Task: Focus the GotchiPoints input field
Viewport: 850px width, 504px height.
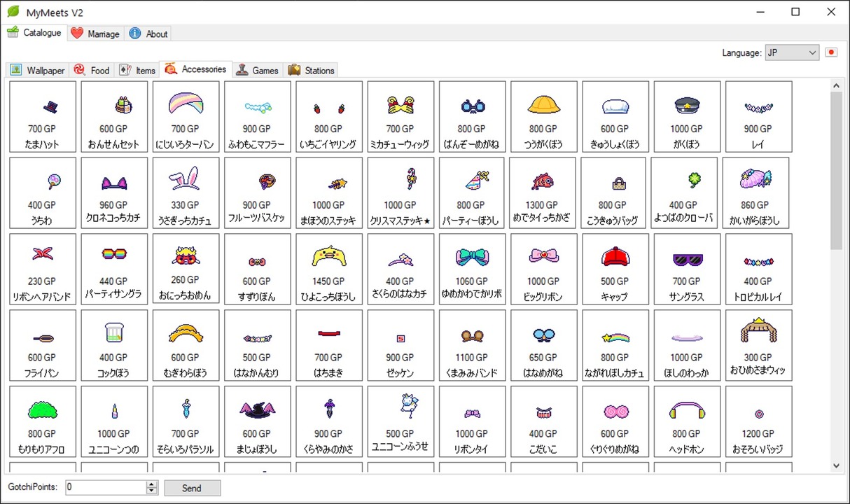Action: [106, 488]
